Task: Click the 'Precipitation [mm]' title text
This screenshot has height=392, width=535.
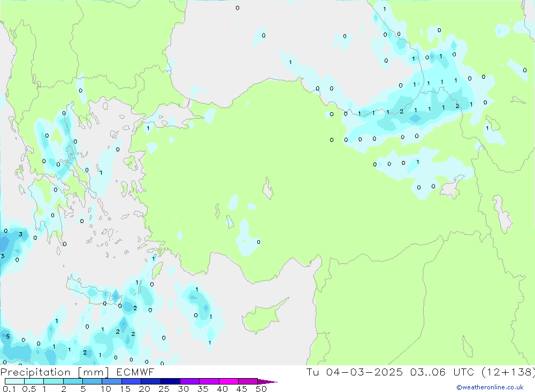Action: [55, 372]
